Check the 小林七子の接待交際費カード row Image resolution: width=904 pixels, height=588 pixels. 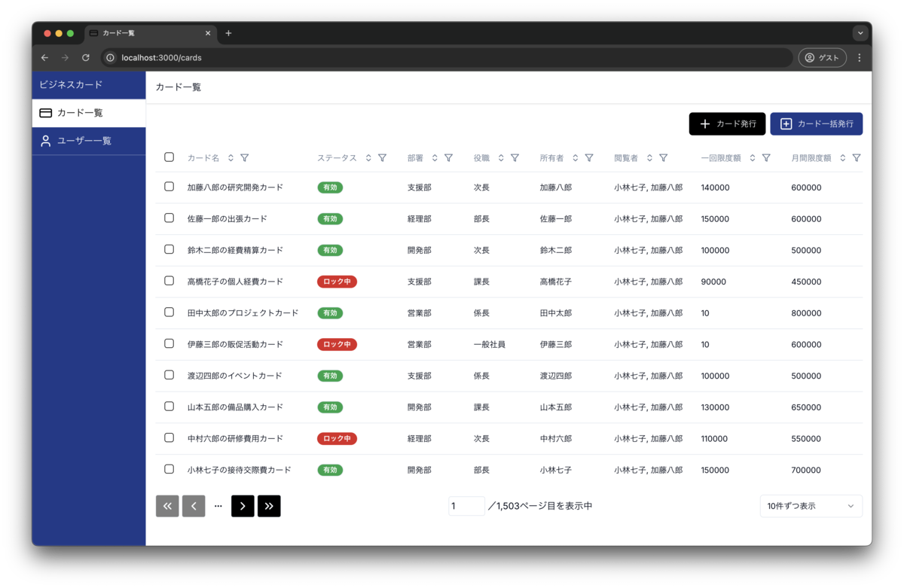point(169,469)
